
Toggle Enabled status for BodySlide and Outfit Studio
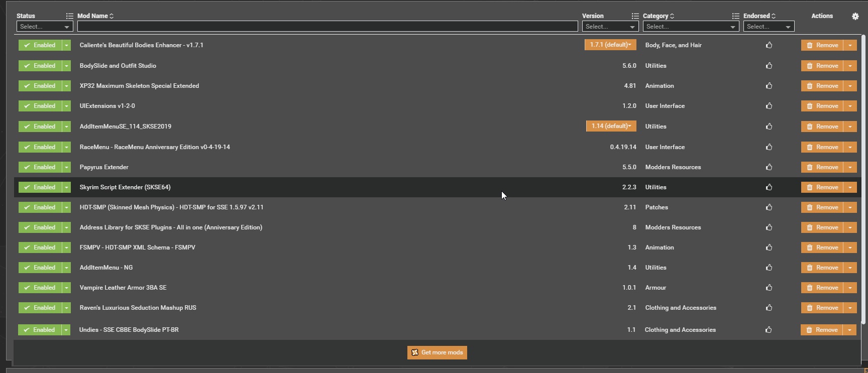pyautogui.click(x=40, y=66)
